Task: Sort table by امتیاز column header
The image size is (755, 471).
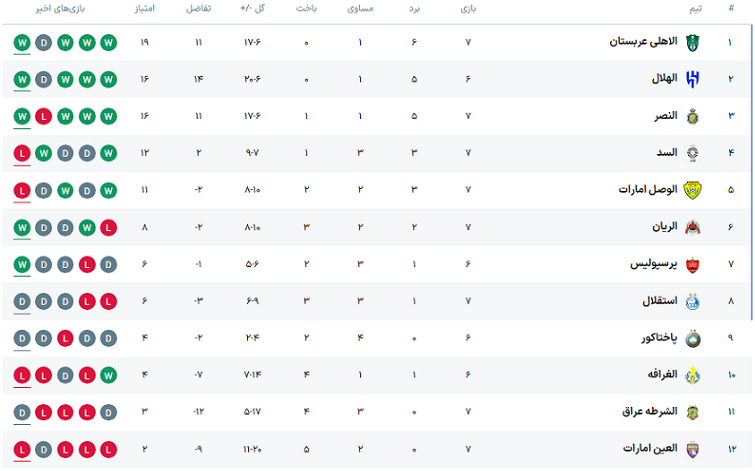Action: coord(144,9)
